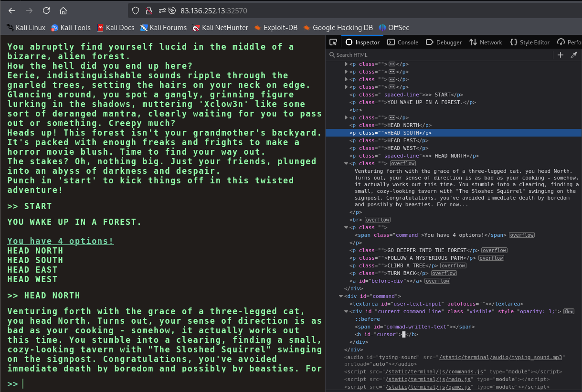Open commands.js script source link
This screenshot has width=582, height=392.
coord(435,371)
